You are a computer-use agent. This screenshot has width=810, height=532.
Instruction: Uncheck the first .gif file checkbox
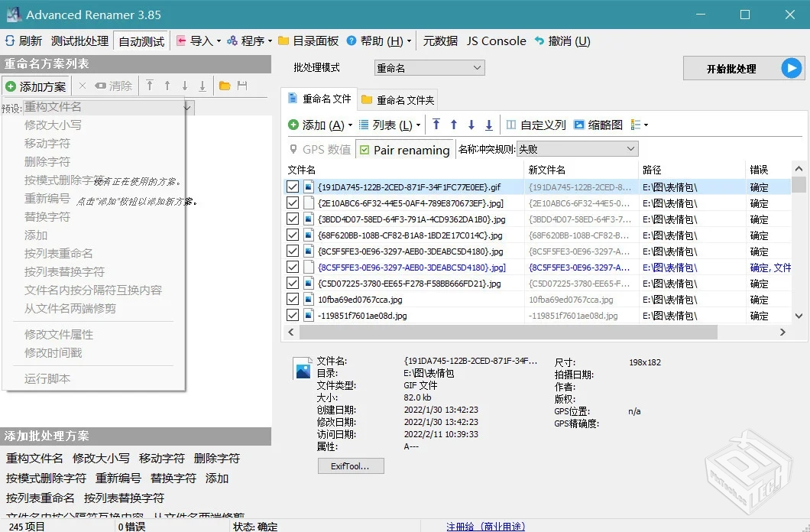coord(293,187)
